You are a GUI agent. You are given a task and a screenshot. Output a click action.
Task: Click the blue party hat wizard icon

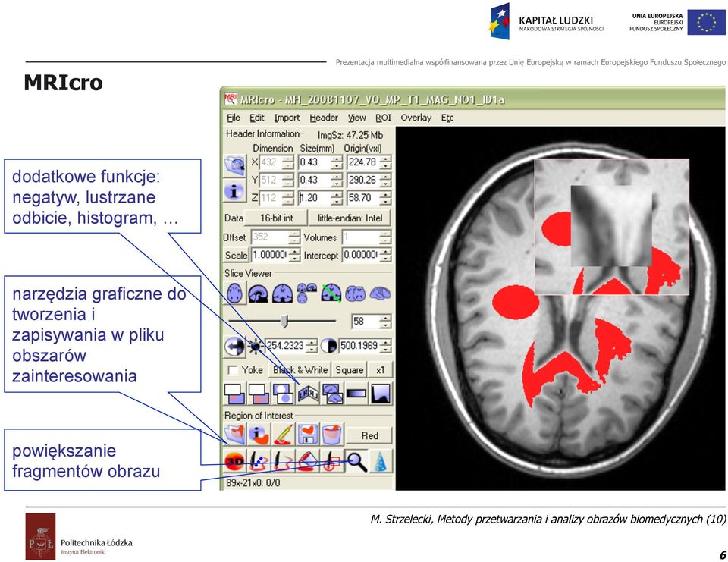click(380, 461)
